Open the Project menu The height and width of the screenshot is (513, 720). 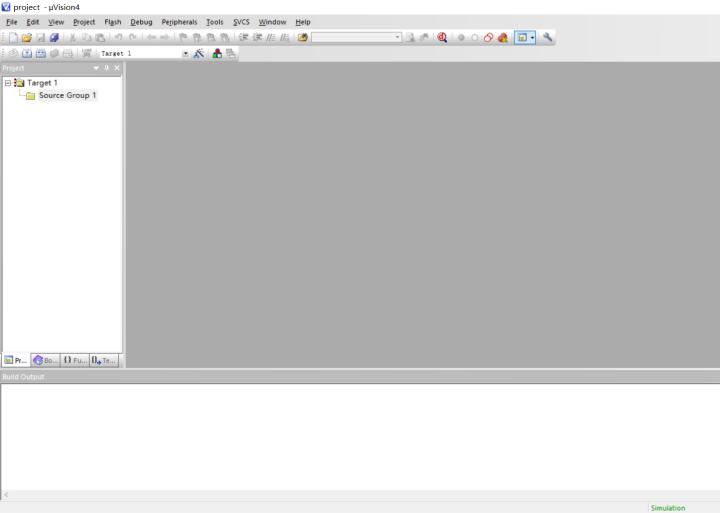pyautogui.click(x=84, y=22)
